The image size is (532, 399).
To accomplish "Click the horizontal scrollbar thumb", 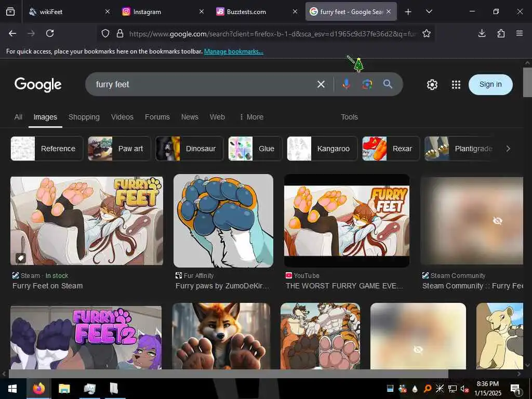I will point(229,374).
